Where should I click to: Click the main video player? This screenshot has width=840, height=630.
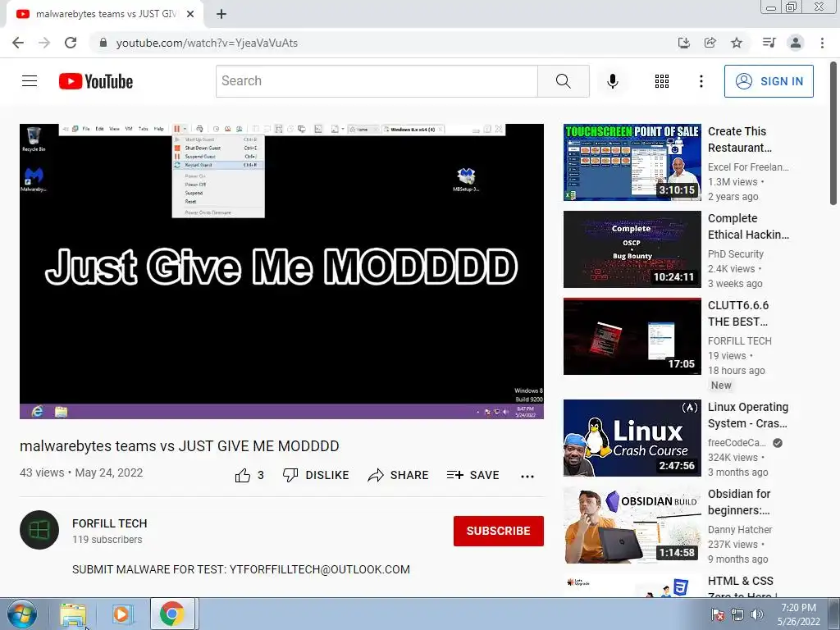(282, 271)
